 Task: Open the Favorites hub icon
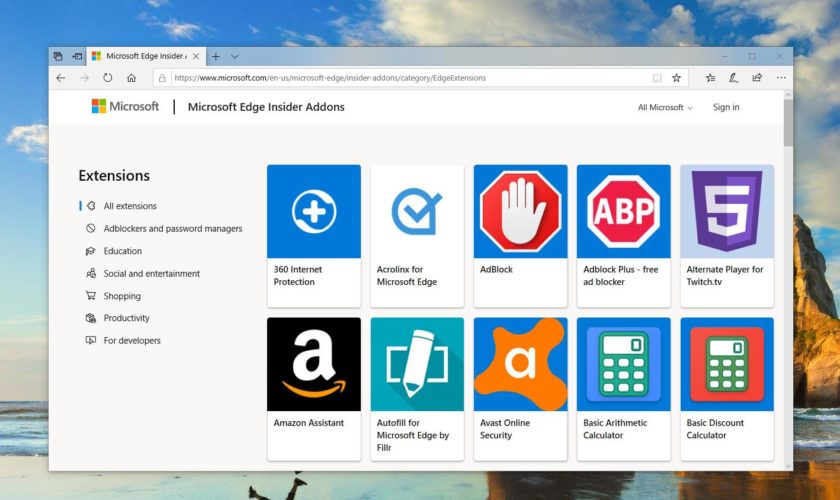pos(710,78)
